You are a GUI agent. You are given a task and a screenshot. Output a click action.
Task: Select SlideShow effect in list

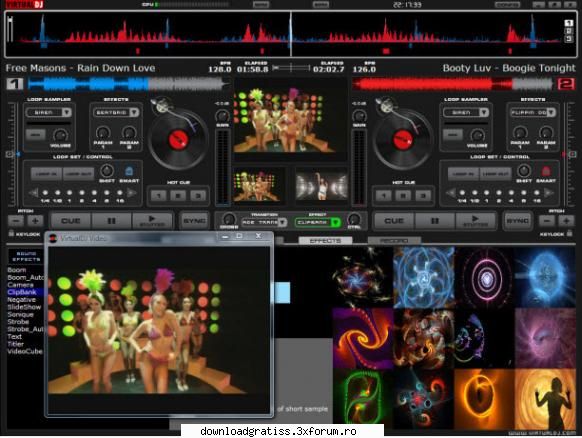(x=24, y=307)
